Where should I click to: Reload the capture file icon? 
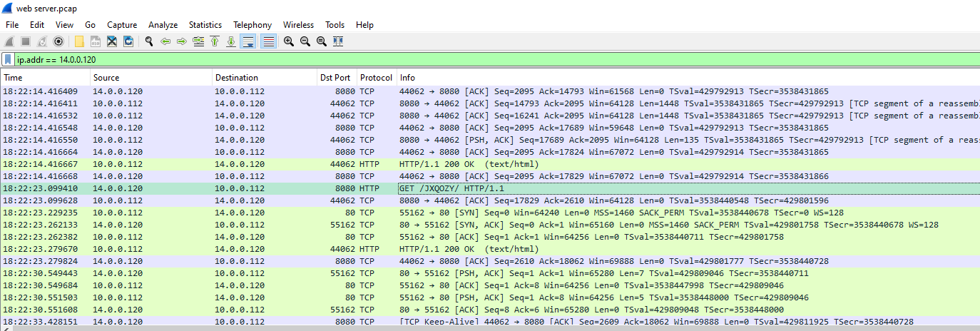[x=128, y=41]
